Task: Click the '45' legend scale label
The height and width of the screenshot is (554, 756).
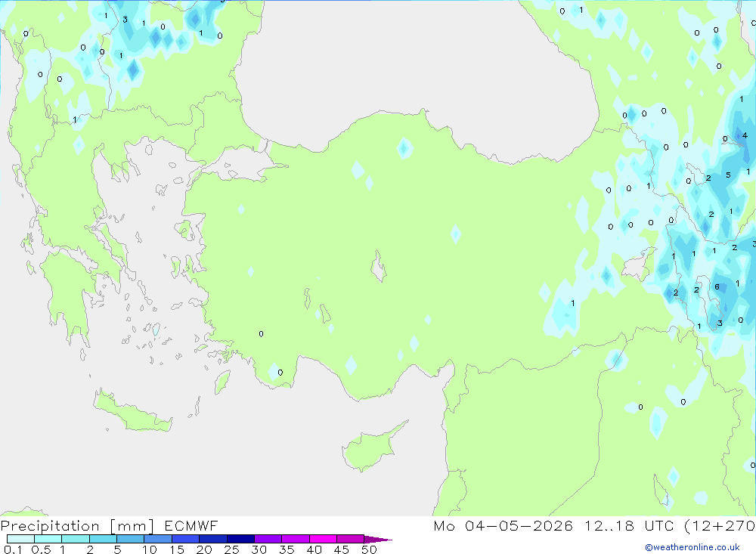Action: [342, 549]
